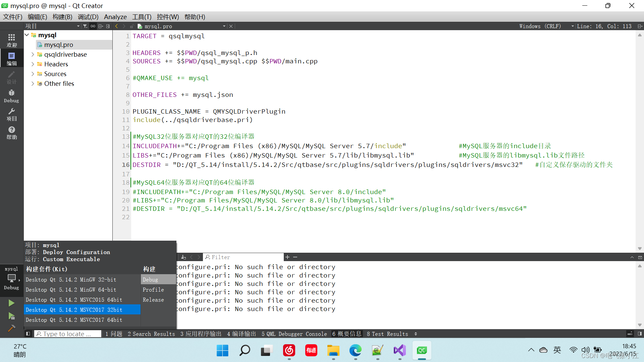Select kit Desktop Qt 5.14.2 MSVC2017 64bit
644x362 pixels.
click(74, 320)
